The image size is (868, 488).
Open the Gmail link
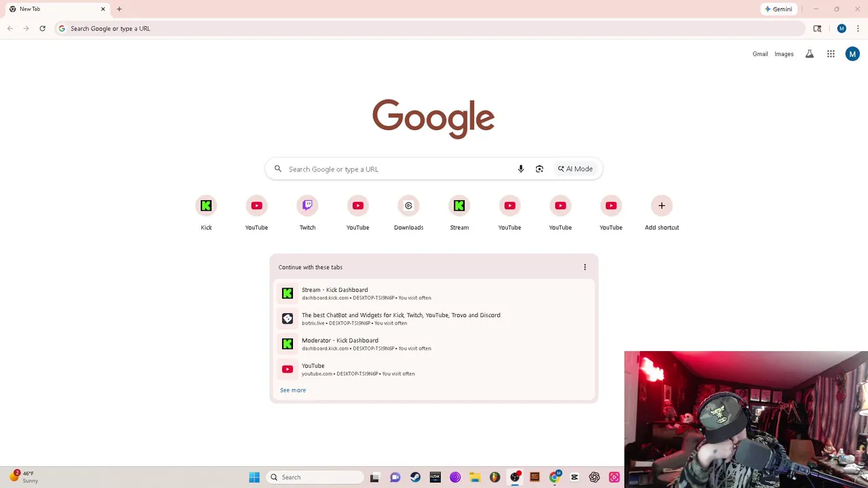pos(760,54)
